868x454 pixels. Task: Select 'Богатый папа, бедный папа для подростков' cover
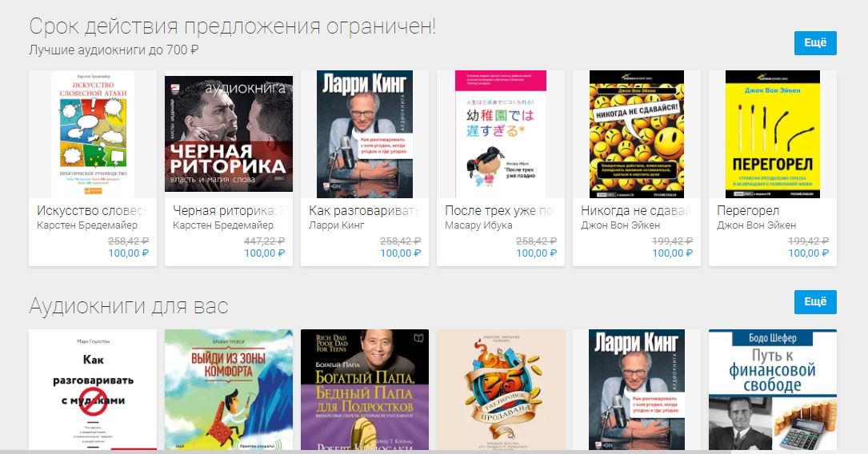pyautogui.click(x=364, y=390)
